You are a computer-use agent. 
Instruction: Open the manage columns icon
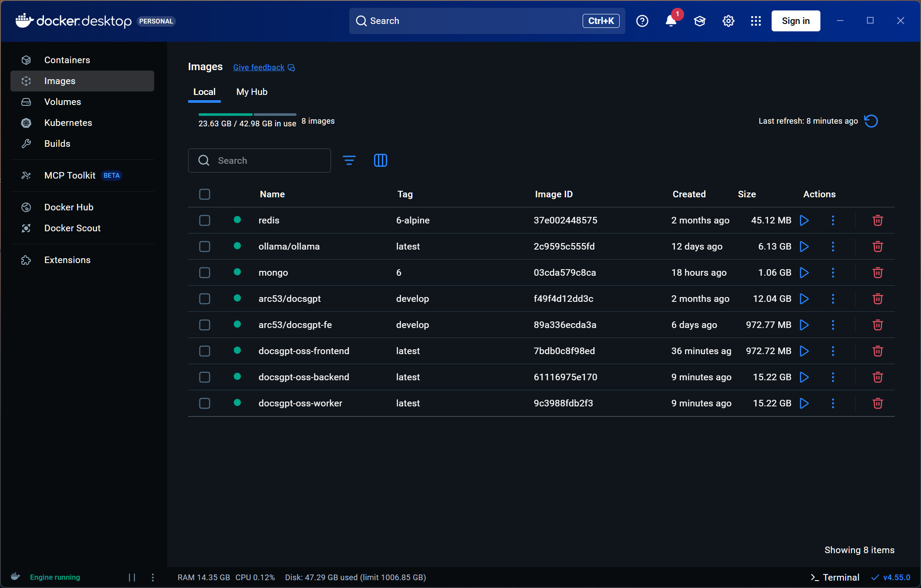click(x=380, y=160)
